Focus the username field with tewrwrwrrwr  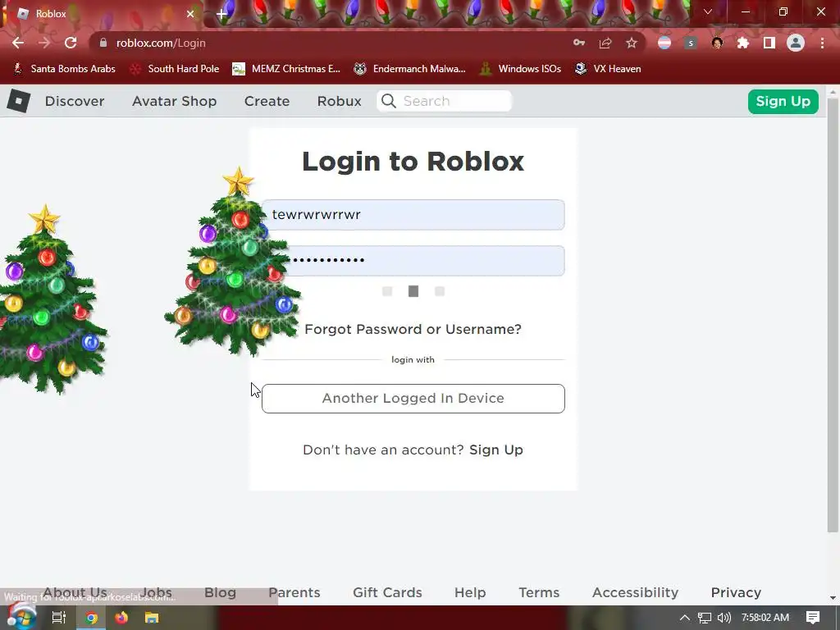point(413,215)
